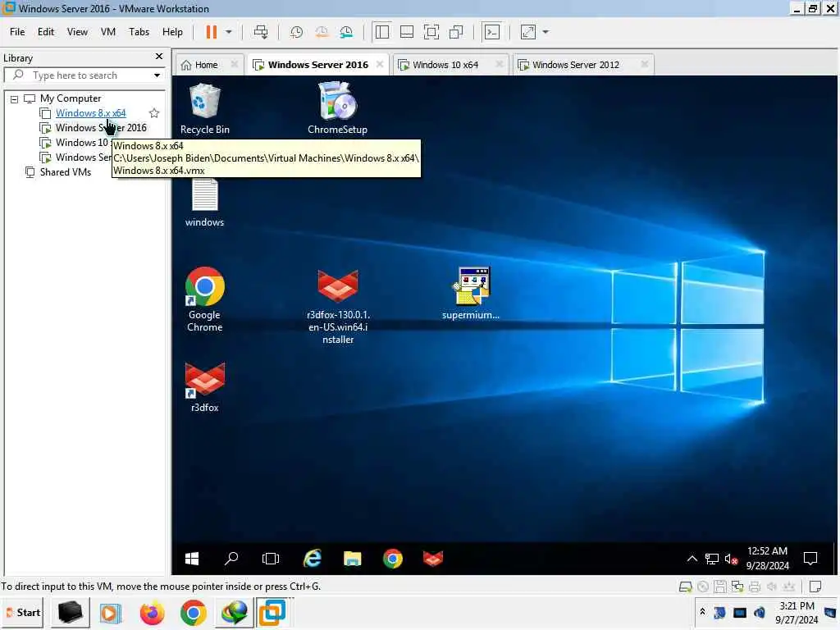This screenshot has width=840, height=630.
Task: Select the windows text file icon
Action: 204,203
